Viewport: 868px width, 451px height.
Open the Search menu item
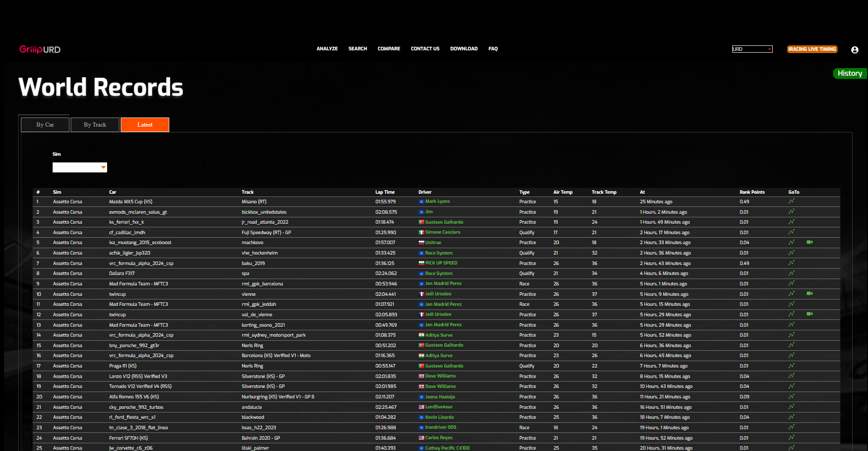coord(358,49)
